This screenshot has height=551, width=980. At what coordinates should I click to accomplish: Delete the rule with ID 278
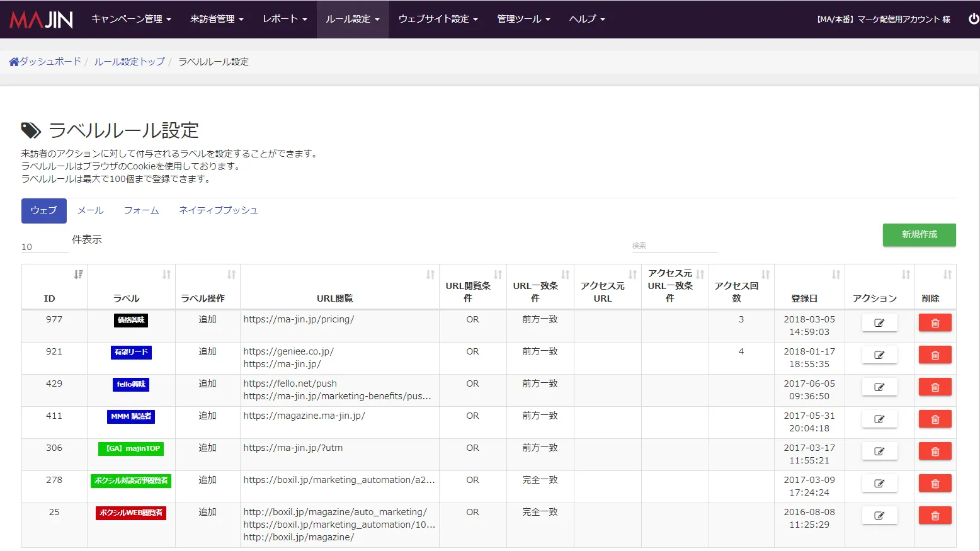[x=935, y=484]
